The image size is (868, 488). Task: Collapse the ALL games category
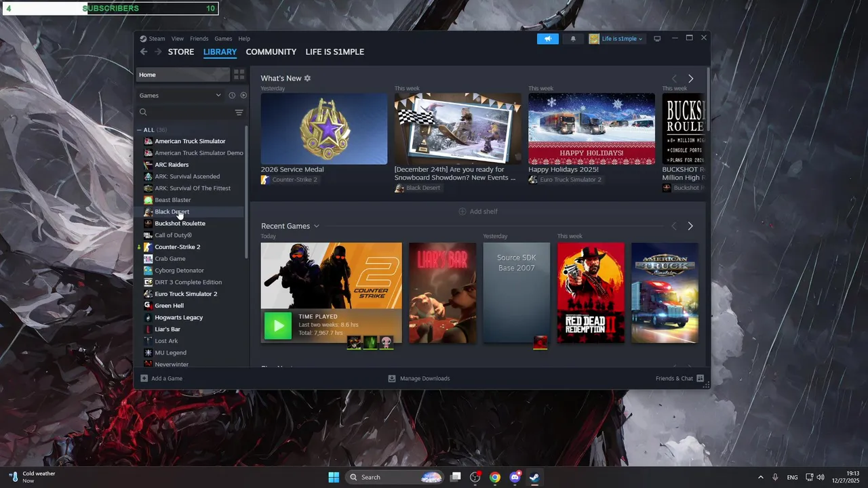[x=139, y=130]
